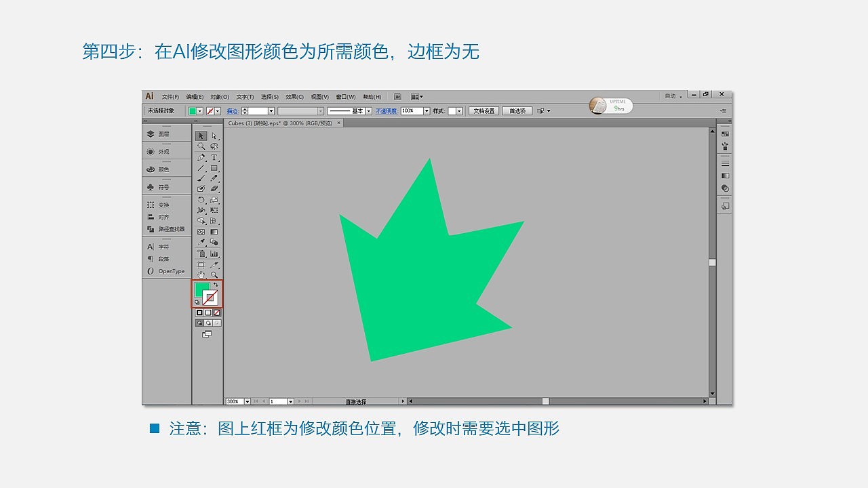This screenshot has height=488, width=868.
Task: Open the 编辑(E) menu
Action: (x=195, y=97)
